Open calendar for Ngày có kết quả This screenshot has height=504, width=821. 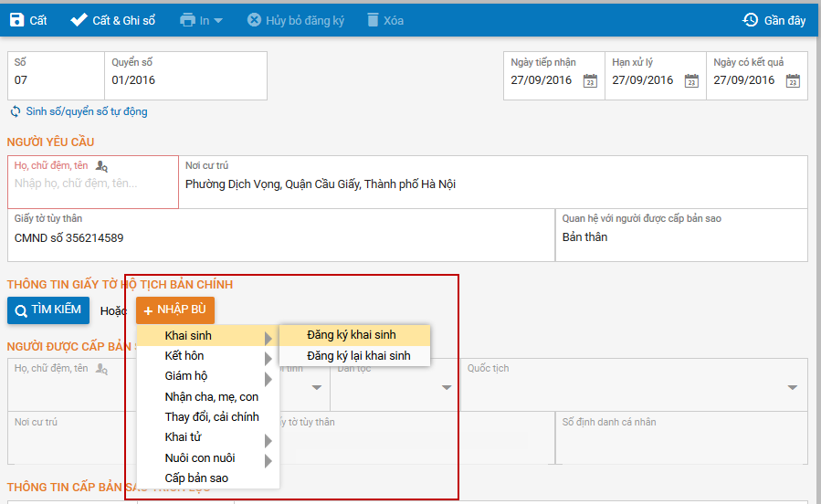[793, 81]
